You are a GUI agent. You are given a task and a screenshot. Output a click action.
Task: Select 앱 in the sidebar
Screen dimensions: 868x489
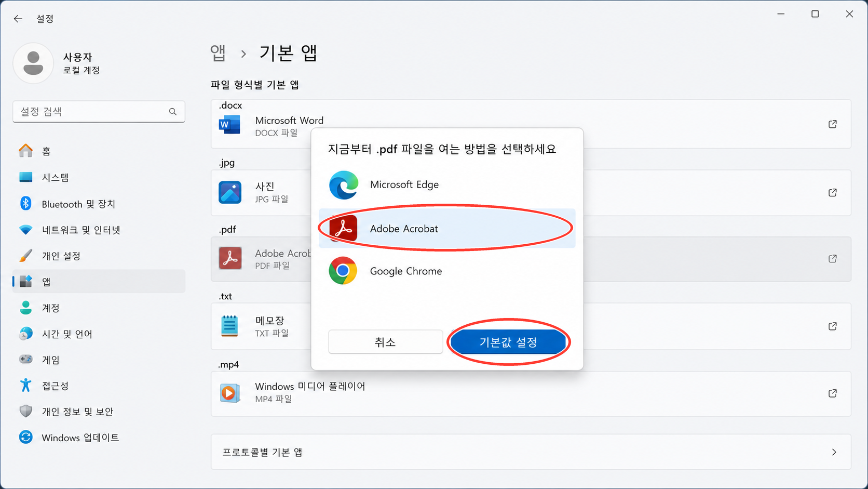pyautogui.click(x=99, y=282)
